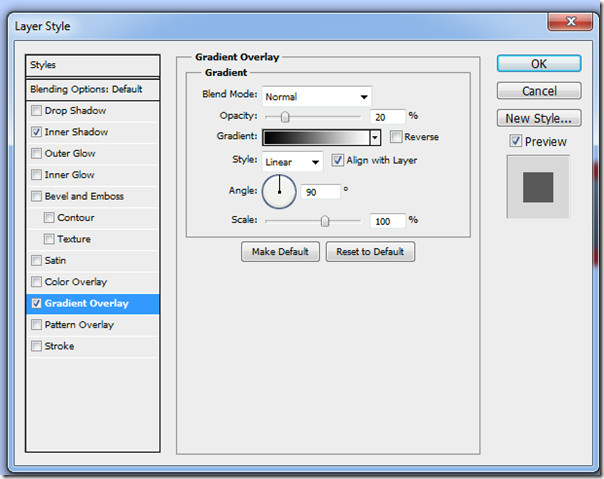Open the gradient picker arrow
This screenshot has height=479, width=604.
point(375,137)
